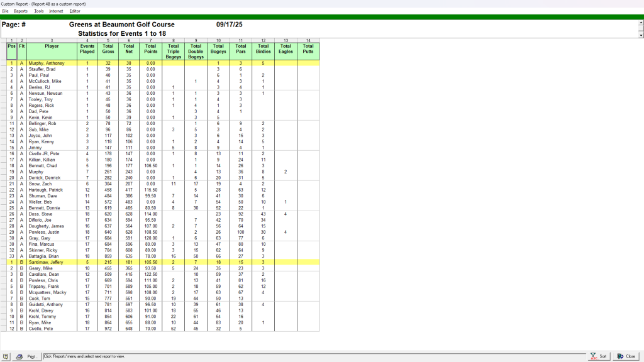Click the header scroll down arrow
Screen dimensions: 644x362
point(640,35)
